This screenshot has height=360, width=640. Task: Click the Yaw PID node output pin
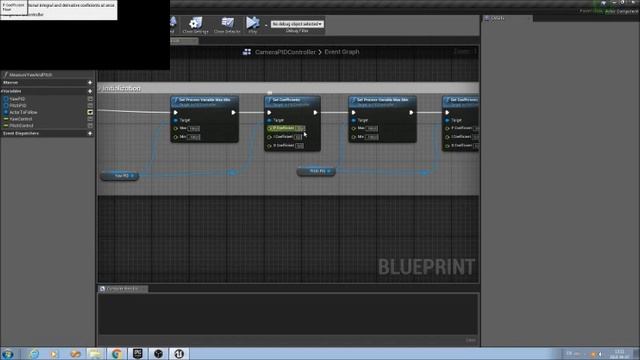132,176
